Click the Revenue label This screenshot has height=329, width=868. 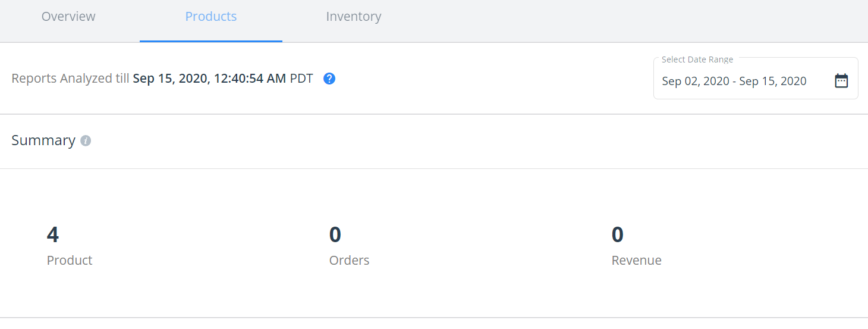point(636,260)
